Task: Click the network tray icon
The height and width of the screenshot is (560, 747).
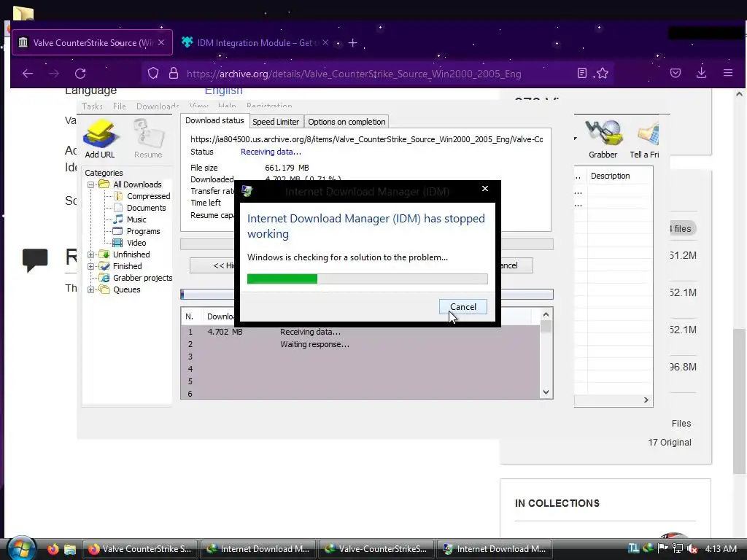Action: [x=677, y=548]
